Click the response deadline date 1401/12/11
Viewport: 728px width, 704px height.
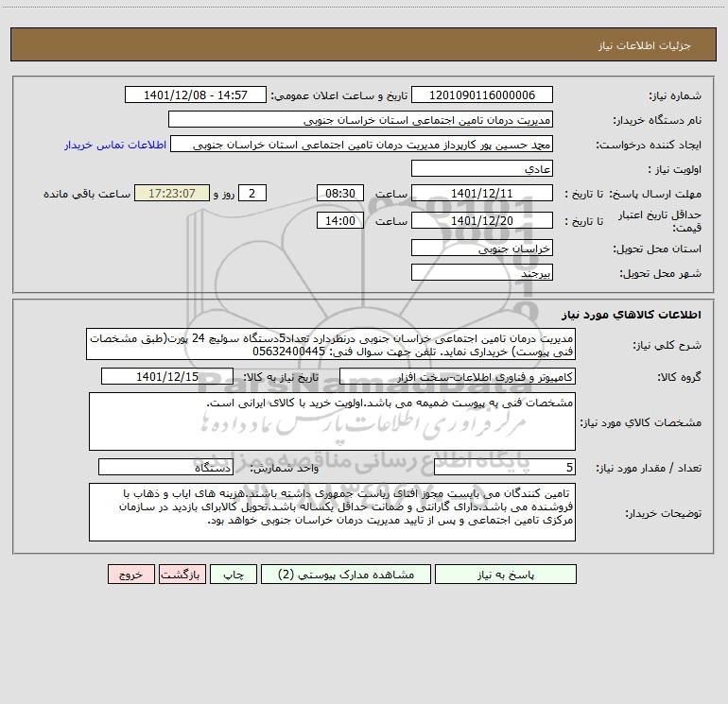point(482,193)
